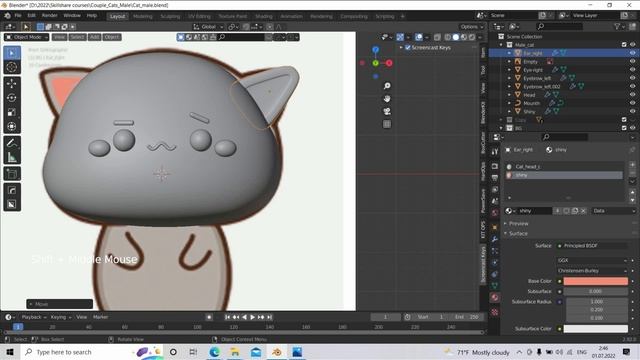This screenshot has height=360, width=640.
Task: Open the GGX distribution dropdown
Action: [x=591, y=260]
